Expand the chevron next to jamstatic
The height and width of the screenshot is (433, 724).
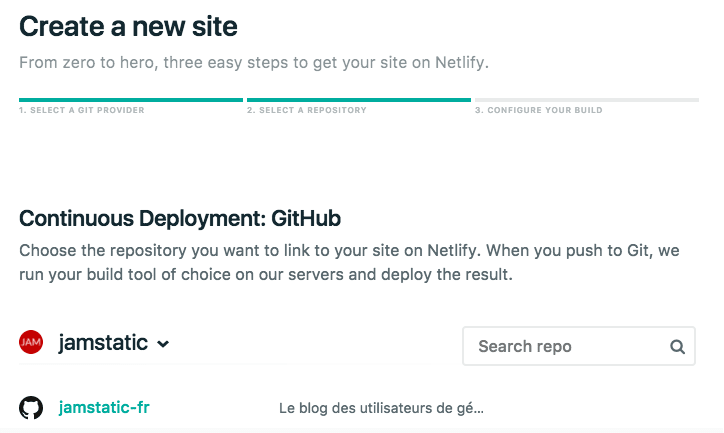tap(164, 344)
